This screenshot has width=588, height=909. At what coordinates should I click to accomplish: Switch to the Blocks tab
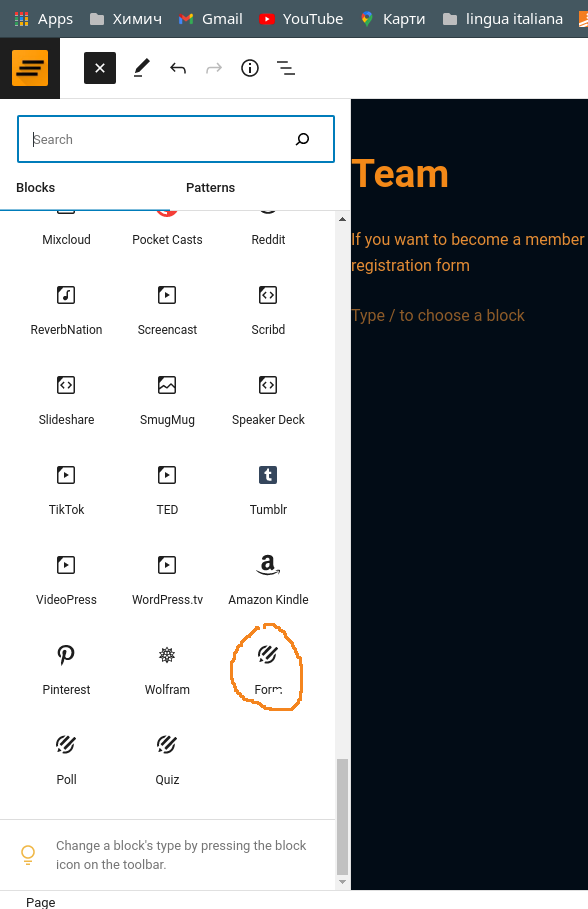pyautogui.click(x=35, y=188)
